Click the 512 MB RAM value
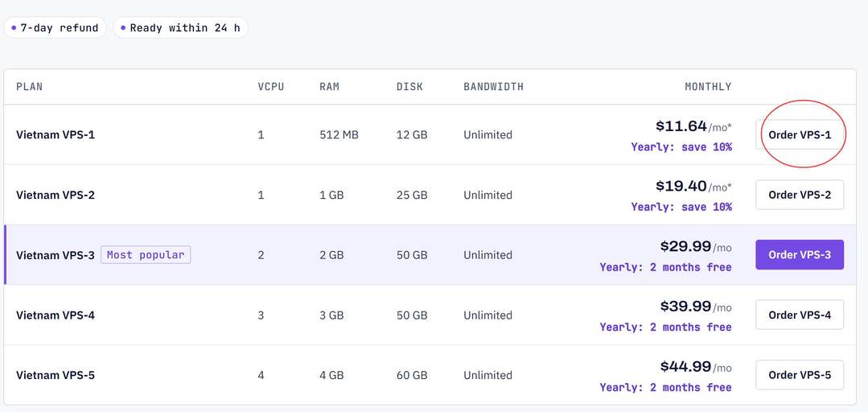The width and height of the screenshot is (868, 412). pos(339,134)
